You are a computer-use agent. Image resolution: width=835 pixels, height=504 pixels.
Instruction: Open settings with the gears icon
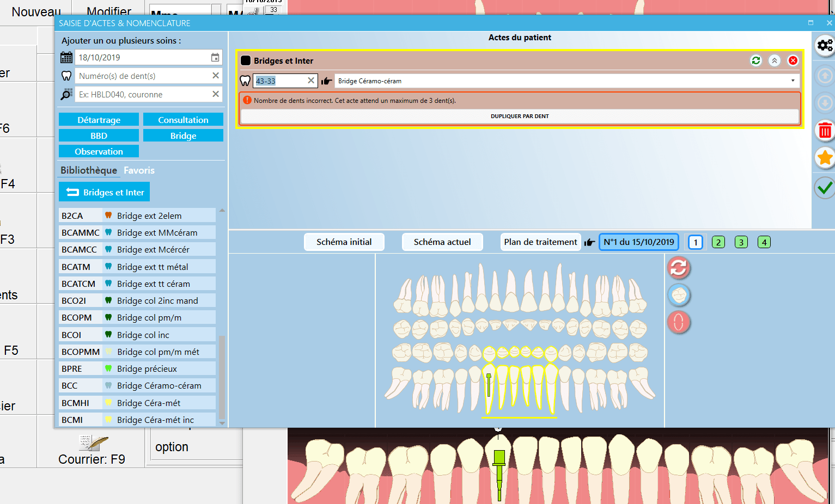click(x=825, y=45)
